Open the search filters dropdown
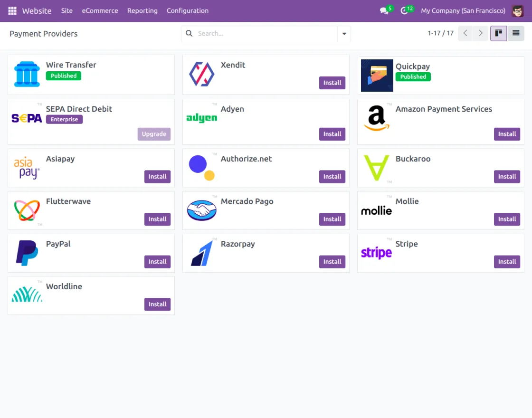Image resolution: width=532 pixels, height=418 pixels. [x=344, y=34]
